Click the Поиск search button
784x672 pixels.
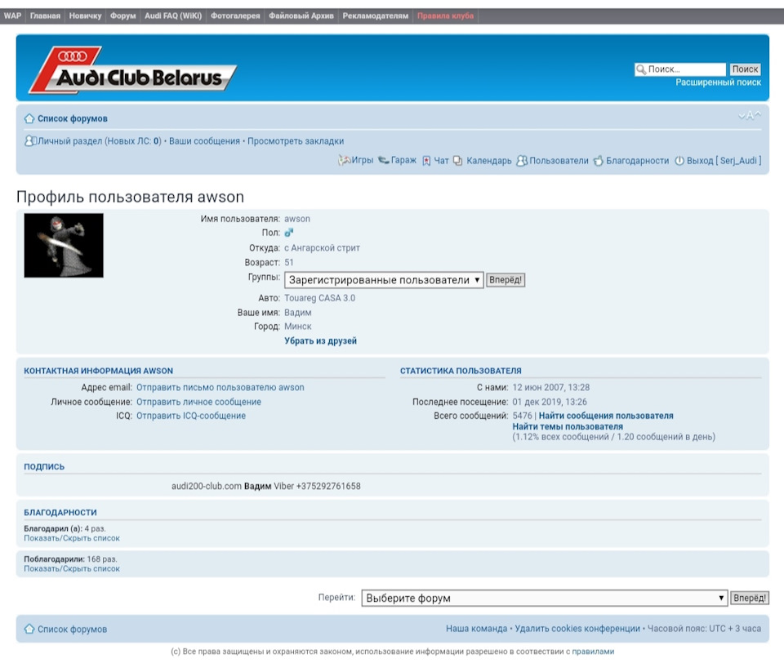745,69
